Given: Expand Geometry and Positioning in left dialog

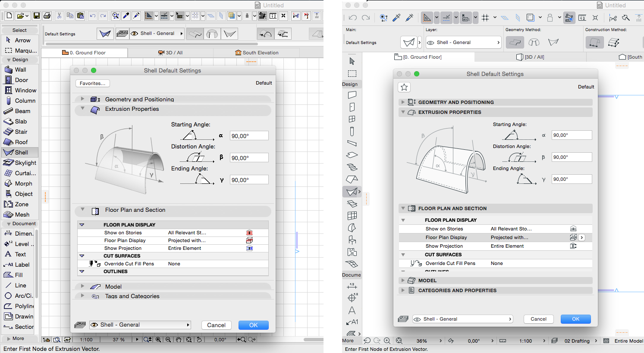Looking at the screenshot, I should click(x=82, y=99).
